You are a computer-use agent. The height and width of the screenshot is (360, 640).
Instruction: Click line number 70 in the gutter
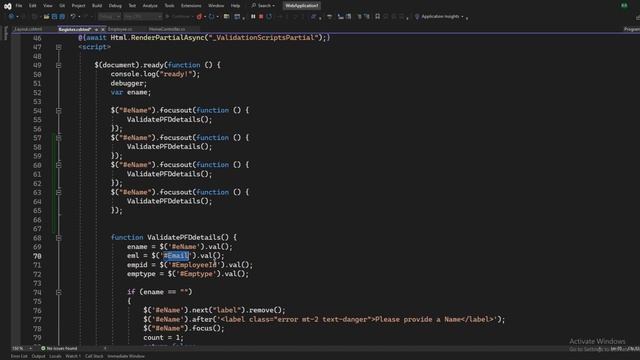pos(37,256)
